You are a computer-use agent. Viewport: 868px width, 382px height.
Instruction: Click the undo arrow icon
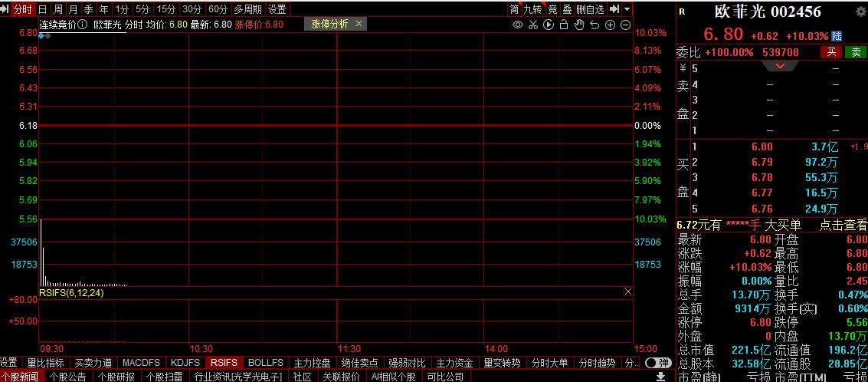(594, 25)
